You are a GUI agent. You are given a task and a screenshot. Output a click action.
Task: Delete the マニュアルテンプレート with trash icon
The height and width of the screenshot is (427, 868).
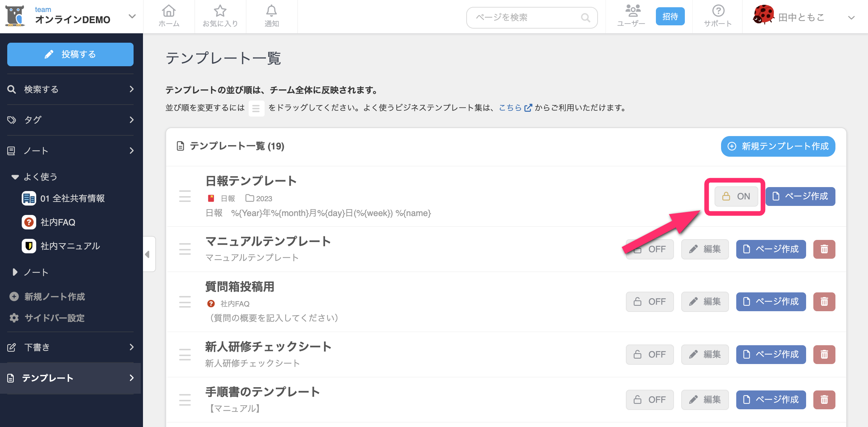(x=824, y=249)
